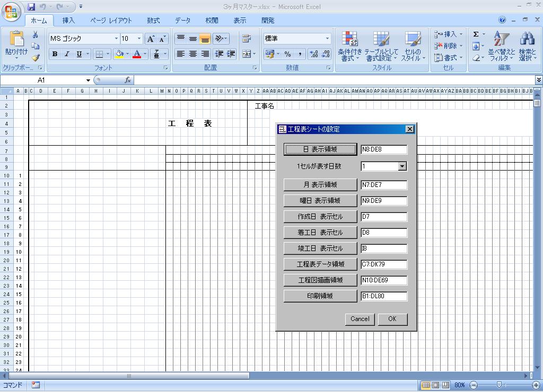Image resolution: width=543 pixels, height=392 pixels.
Task: Cancel the 工程表シートの設定 dialog
Action: pos(360,319)
